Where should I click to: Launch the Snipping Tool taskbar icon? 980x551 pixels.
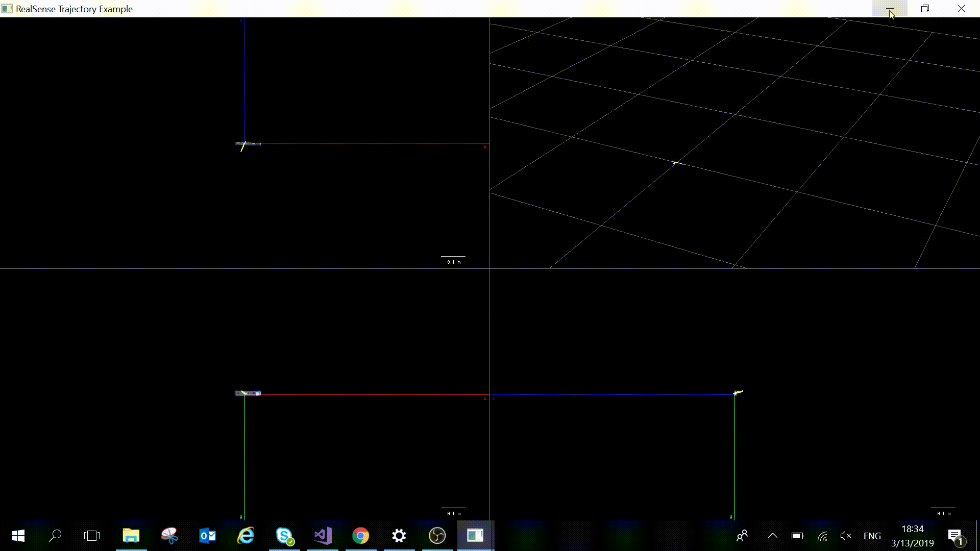[169, 536]
